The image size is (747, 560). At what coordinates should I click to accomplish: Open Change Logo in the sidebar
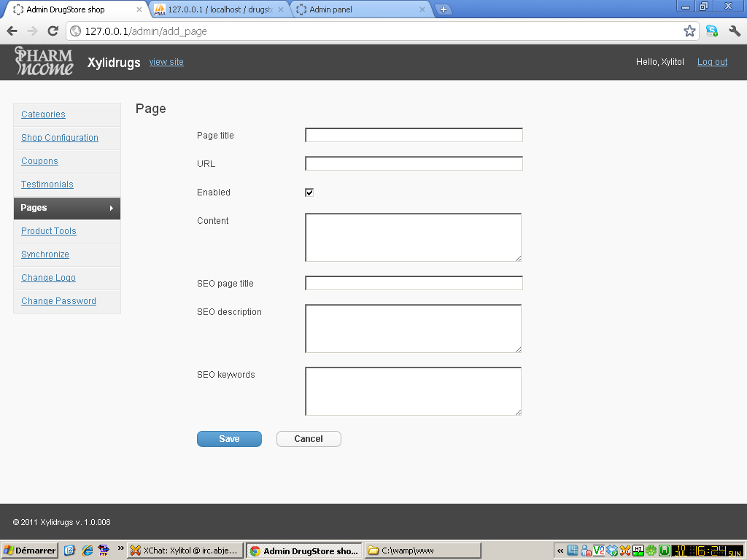(49, 278)
